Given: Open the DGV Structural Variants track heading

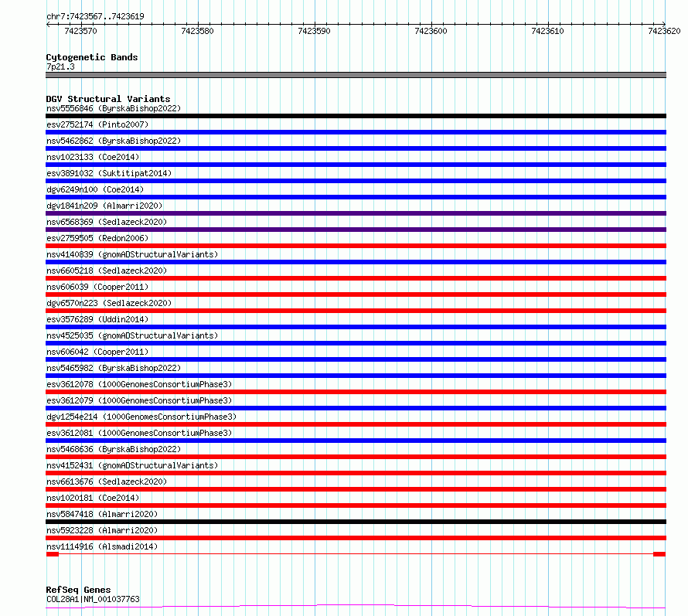Looking at the screenshot, I should click(x=108, y=99).
